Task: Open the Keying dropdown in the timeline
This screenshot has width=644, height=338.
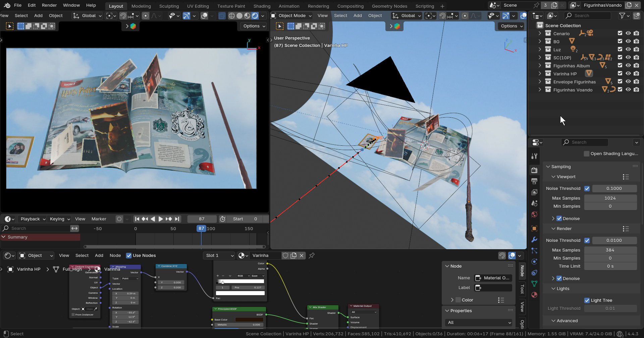Action: 59,219
